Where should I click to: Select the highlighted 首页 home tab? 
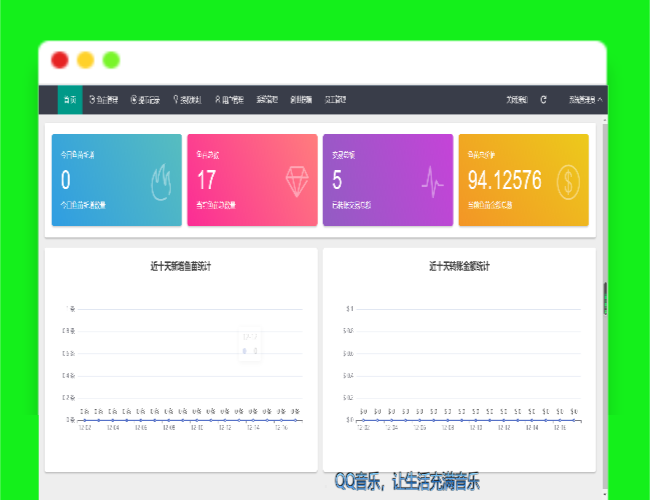(70, 100)
